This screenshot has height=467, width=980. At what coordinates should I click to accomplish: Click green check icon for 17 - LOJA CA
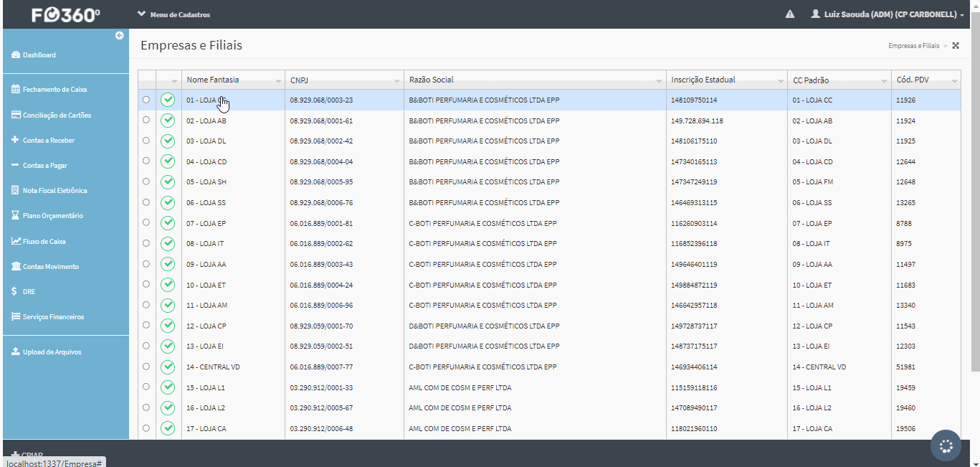[168, 428]
